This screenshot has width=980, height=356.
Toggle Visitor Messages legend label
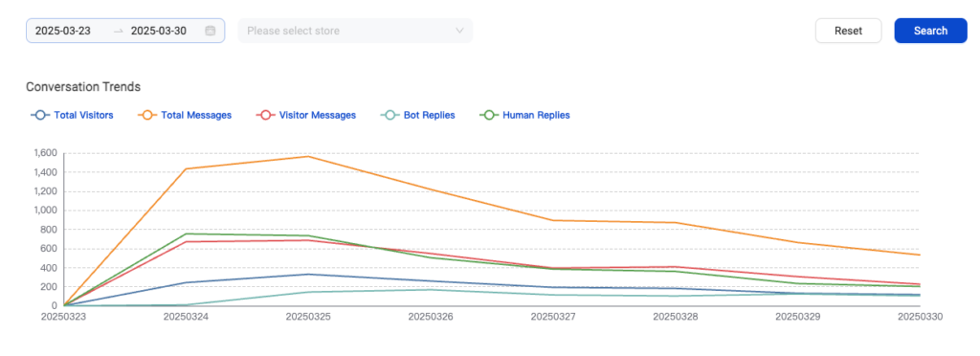click(x=318, y=115)
